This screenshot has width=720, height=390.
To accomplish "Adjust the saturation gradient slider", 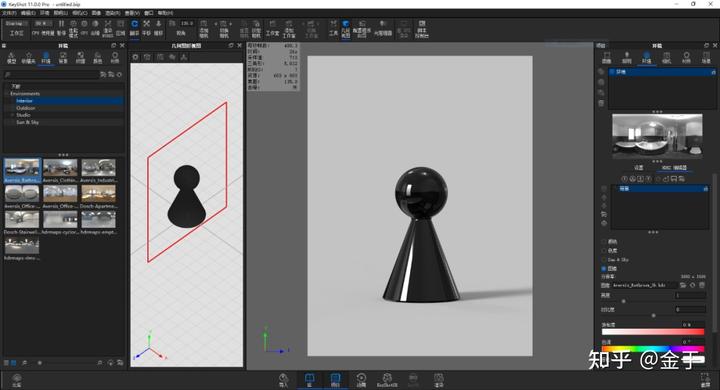I will [652, 332].
